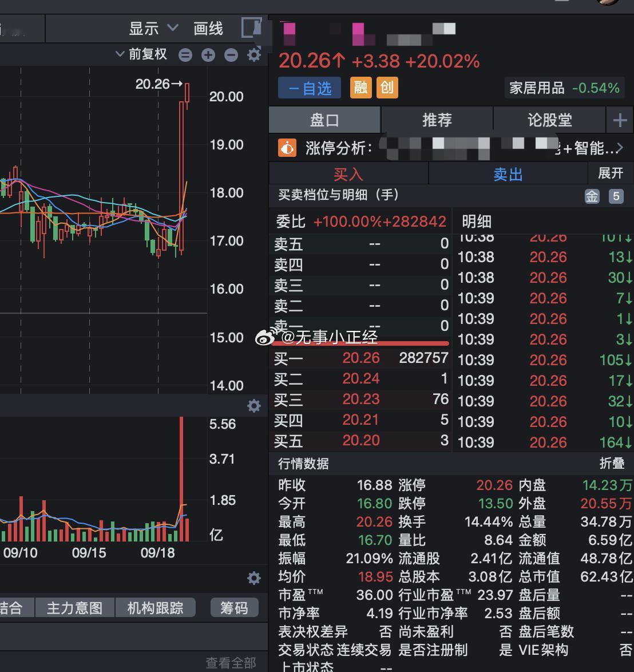Expand 涨停分析 details arrow
Viewport: 634px width, 672px height.
620,148
